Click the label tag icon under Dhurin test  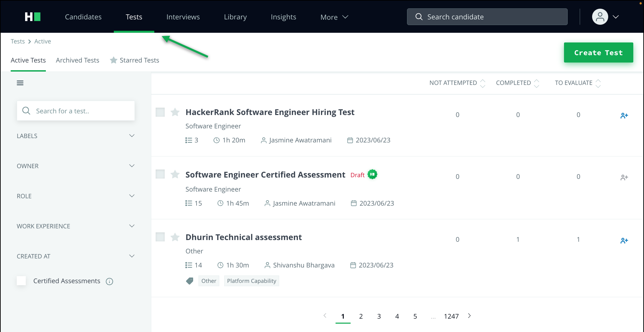(190, 281)
